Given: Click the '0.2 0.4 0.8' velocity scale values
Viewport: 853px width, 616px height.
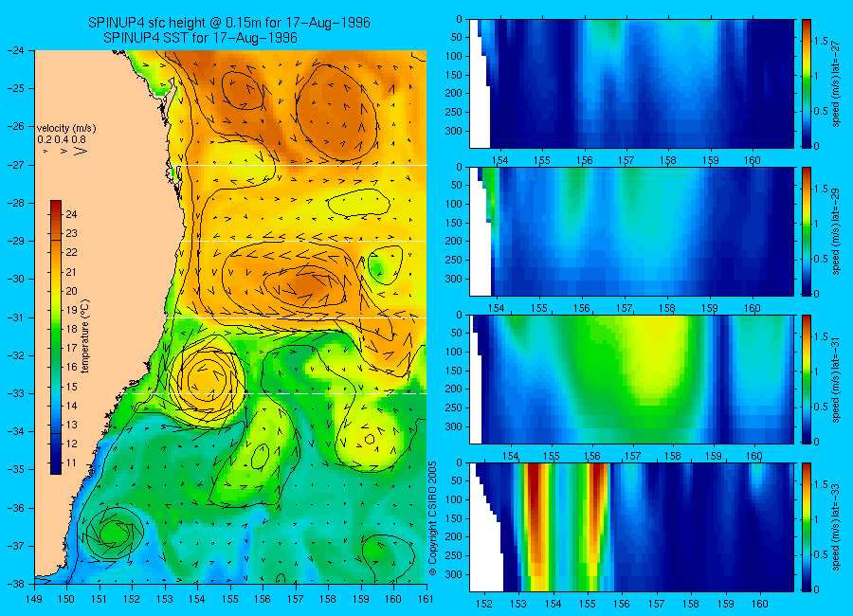Looking at the screenshot, I should point(62,139).
